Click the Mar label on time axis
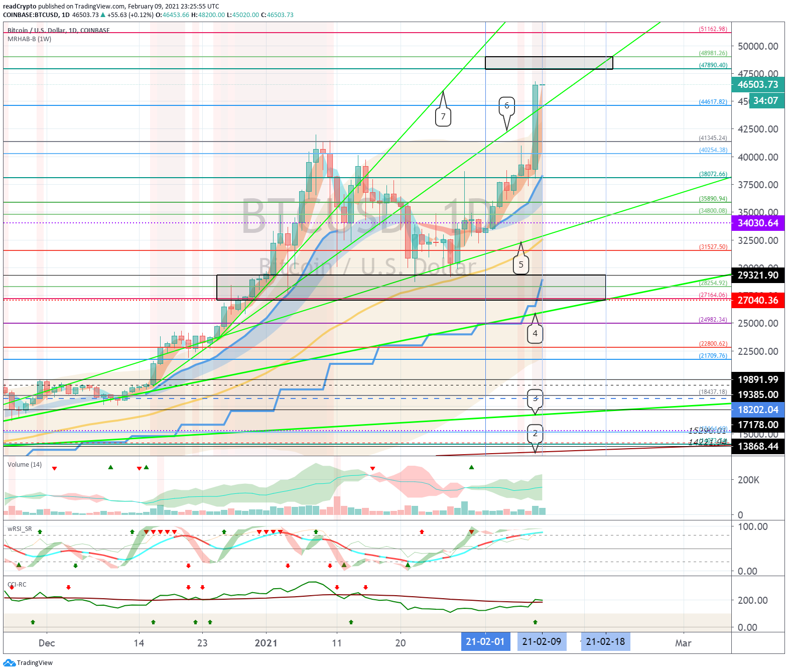 (x=683, y=643)
